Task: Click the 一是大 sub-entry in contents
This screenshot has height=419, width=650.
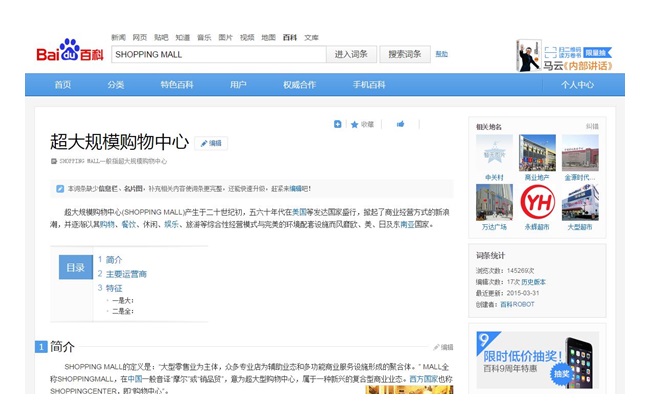Action: pos(123,300)
